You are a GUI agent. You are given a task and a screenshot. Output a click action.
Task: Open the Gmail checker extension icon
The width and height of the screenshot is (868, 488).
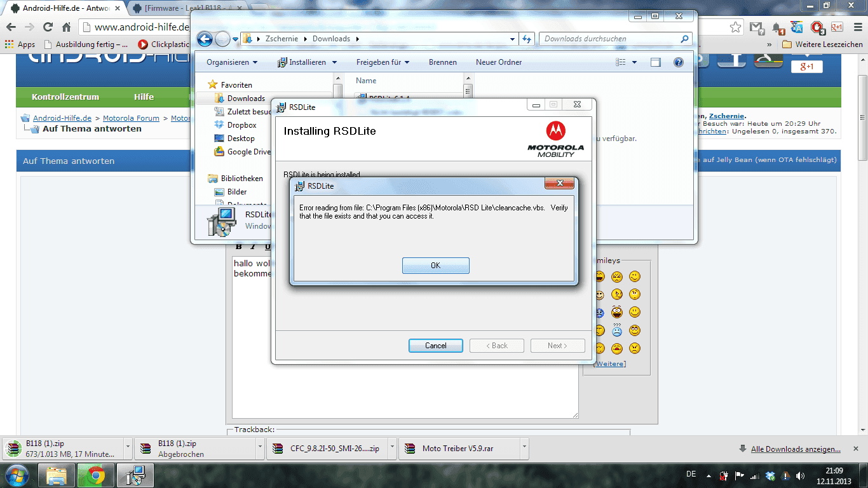coord(756,27)
